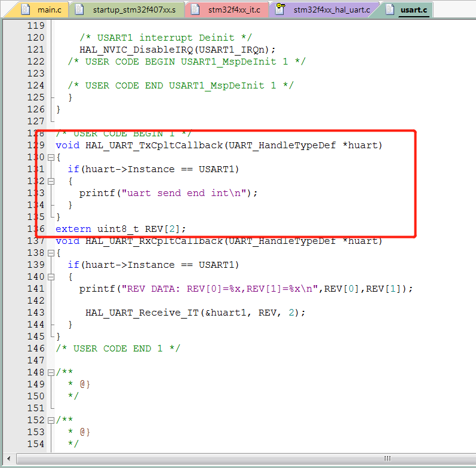Click on extern uint8_t REV[2]; declaration
This screenshot has height=468, width=476.
121,229
